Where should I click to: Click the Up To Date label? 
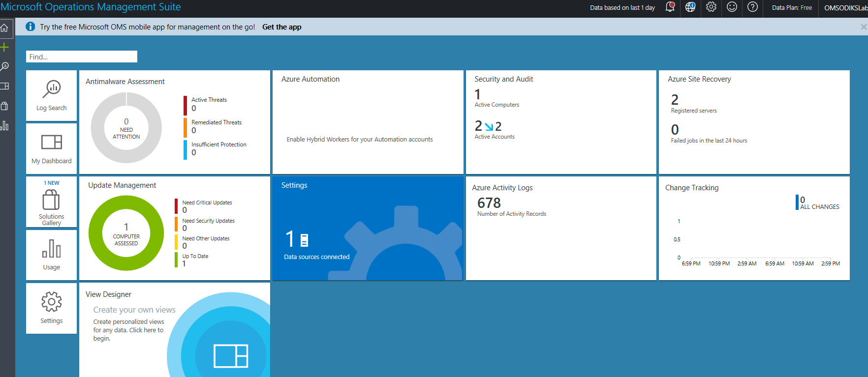(195, 256)
